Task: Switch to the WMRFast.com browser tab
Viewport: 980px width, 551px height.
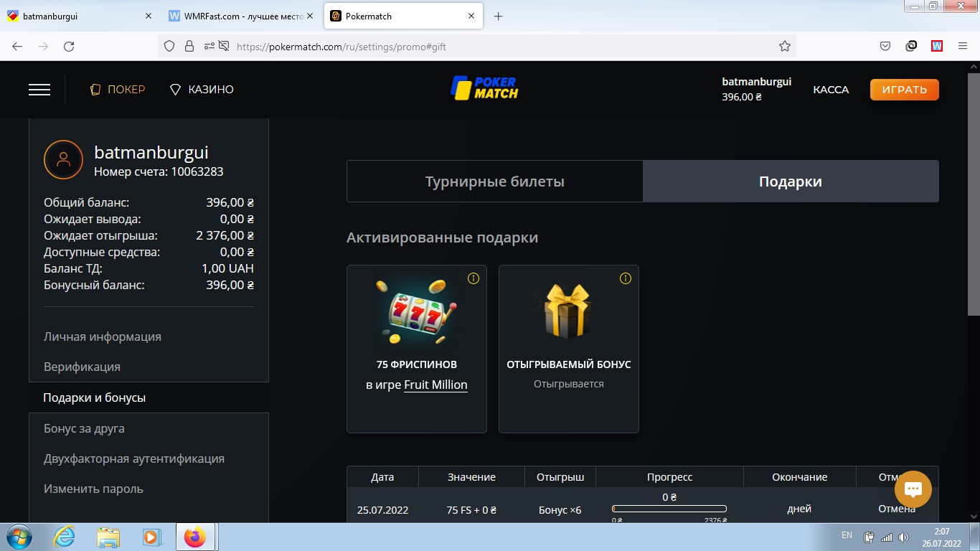Action: tap(242, 16)
